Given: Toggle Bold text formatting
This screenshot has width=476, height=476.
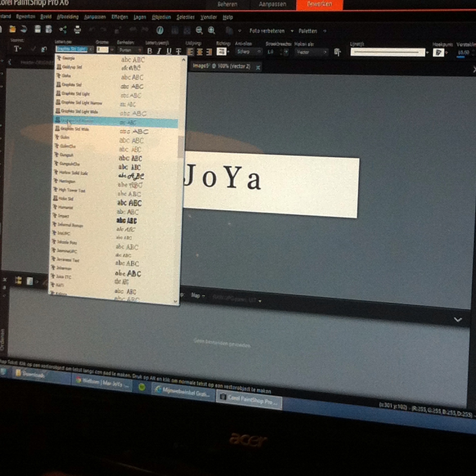Looking at the screenshot, I should (x=149, y=51).
